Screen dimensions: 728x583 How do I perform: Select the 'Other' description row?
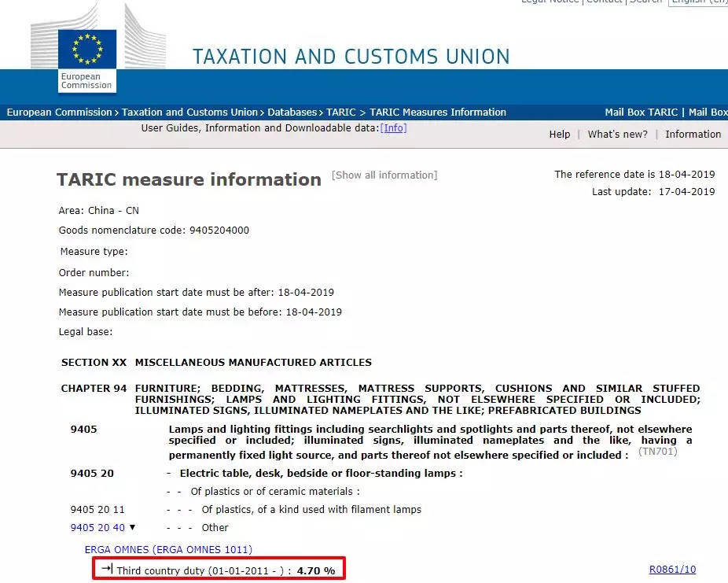pyautogui.click(x=215, y=528)
